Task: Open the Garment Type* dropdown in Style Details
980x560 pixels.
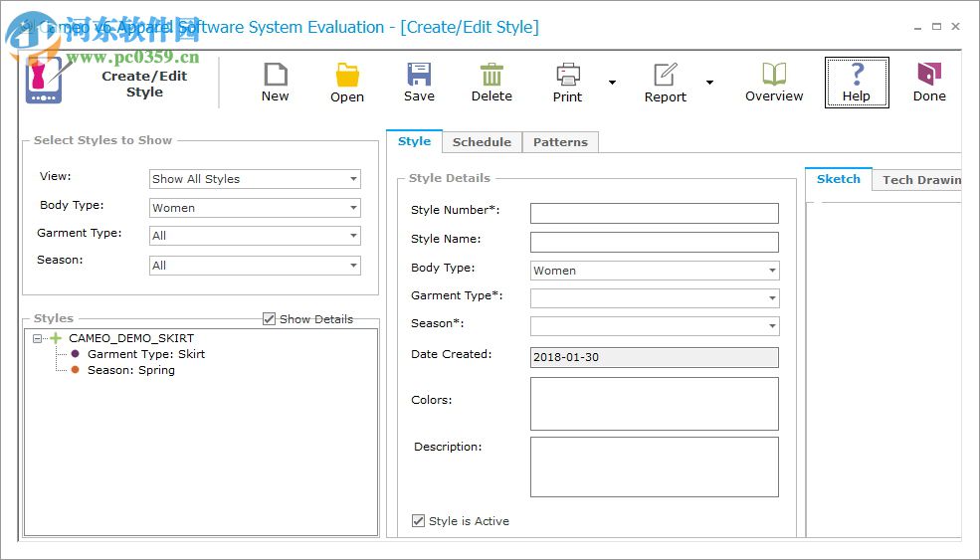Action: (x=772, y=298)
